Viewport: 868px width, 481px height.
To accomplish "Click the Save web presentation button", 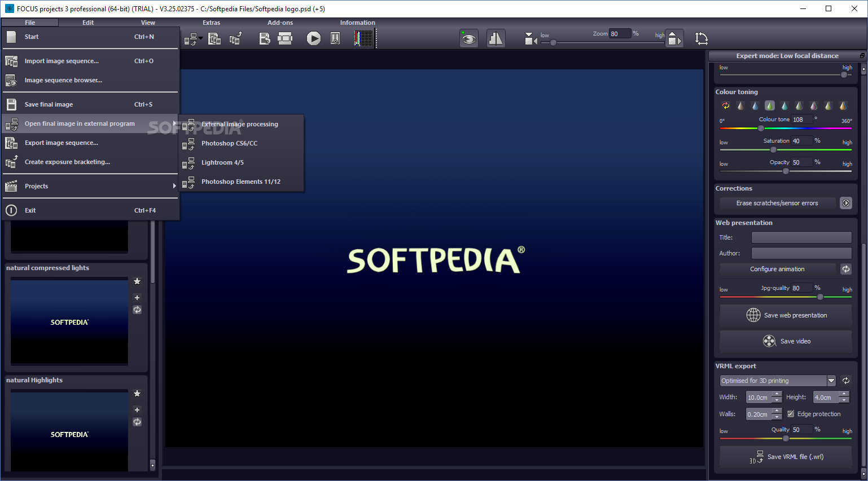I will click(786, 315).
